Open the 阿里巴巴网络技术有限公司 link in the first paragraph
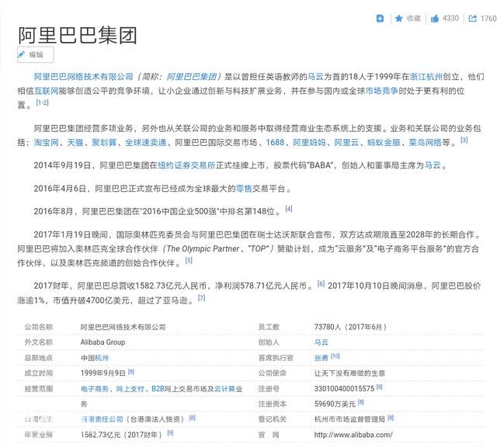 point(84,77)
